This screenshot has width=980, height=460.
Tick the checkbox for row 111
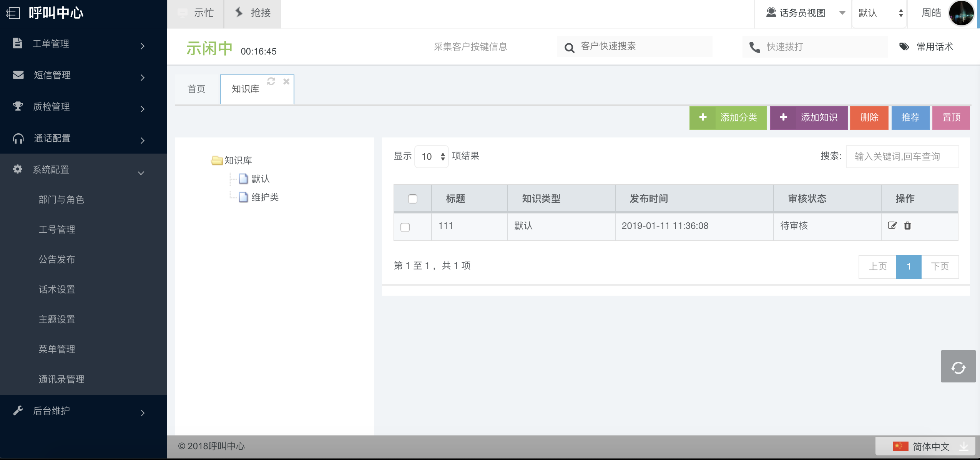[x=405, y=227]
